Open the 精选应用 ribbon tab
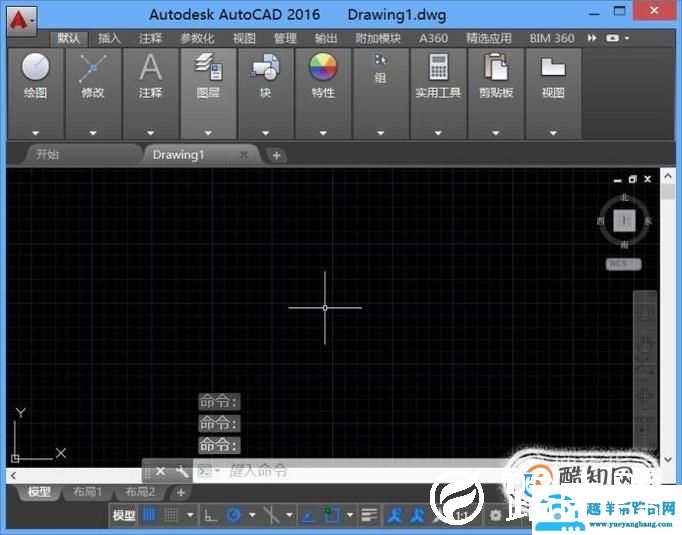The height and width of the screenshot is (535, 682). (489, 39)
